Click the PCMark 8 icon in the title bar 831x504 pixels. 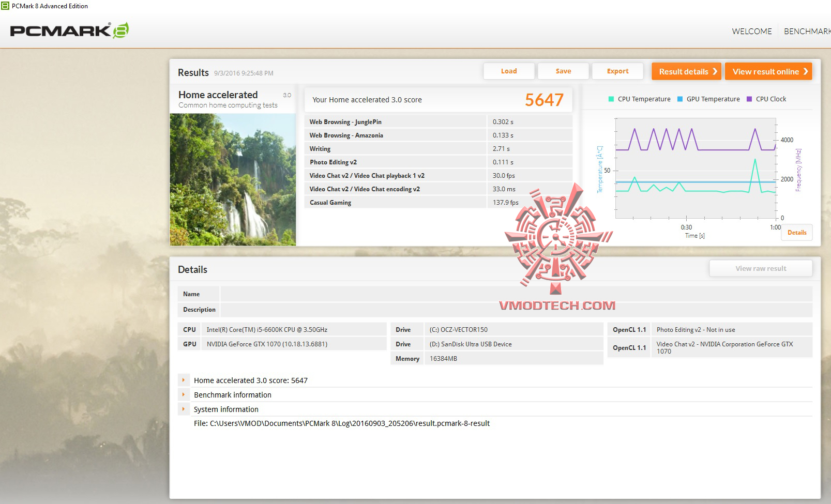click(5, 6)
